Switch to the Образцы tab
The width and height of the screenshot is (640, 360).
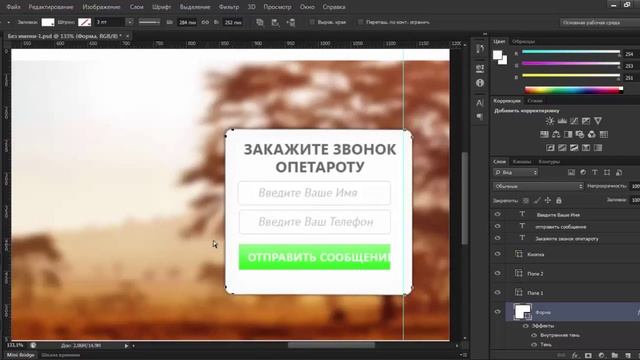pyautogui.click(x=523, y=41)
